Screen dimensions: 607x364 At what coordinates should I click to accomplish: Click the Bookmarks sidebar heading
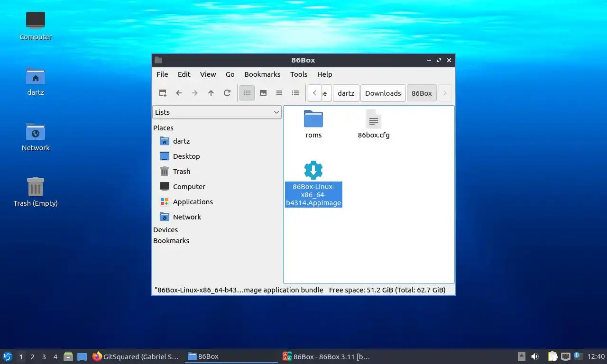(171, 241)
